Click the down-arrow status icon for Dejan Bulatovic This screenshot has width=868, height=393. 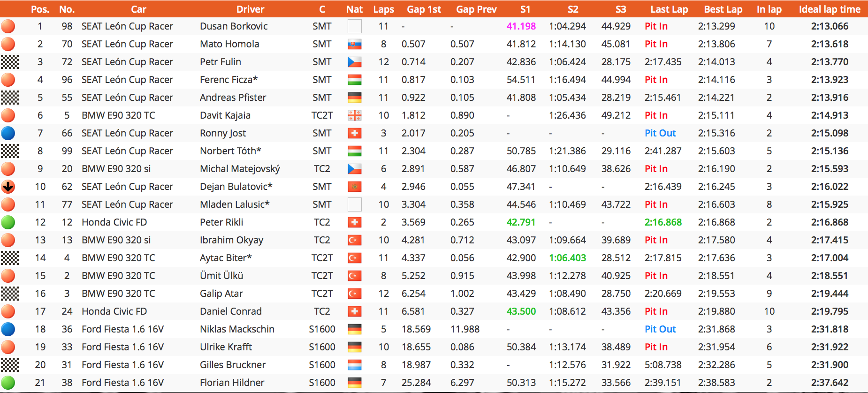8,187
